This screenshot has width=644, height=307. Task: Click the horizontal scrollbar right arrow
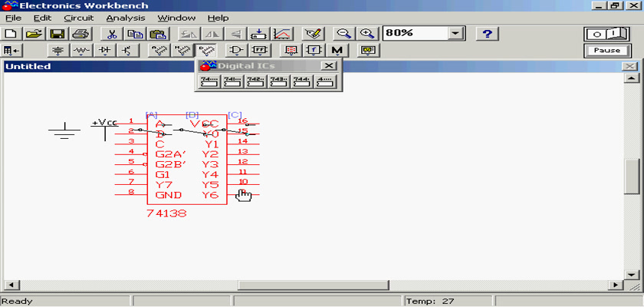616,285
